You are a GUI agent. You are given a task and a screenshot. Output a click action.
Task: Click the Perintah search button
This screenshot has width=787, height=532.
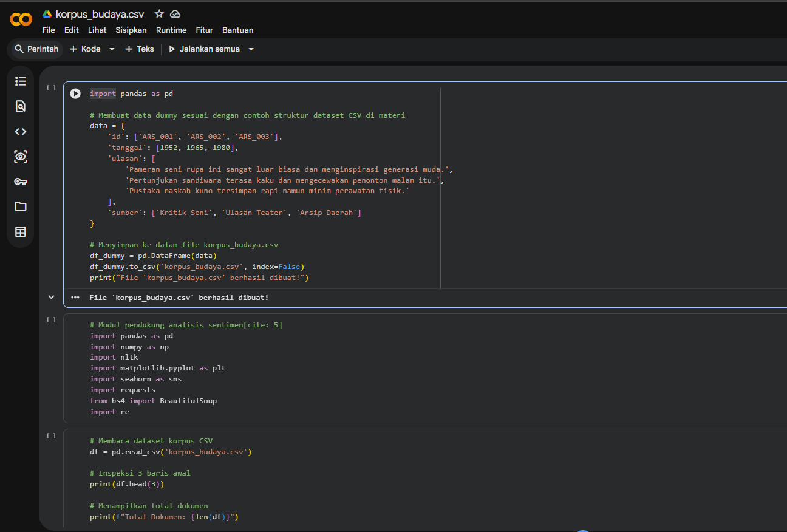point(36,49)
